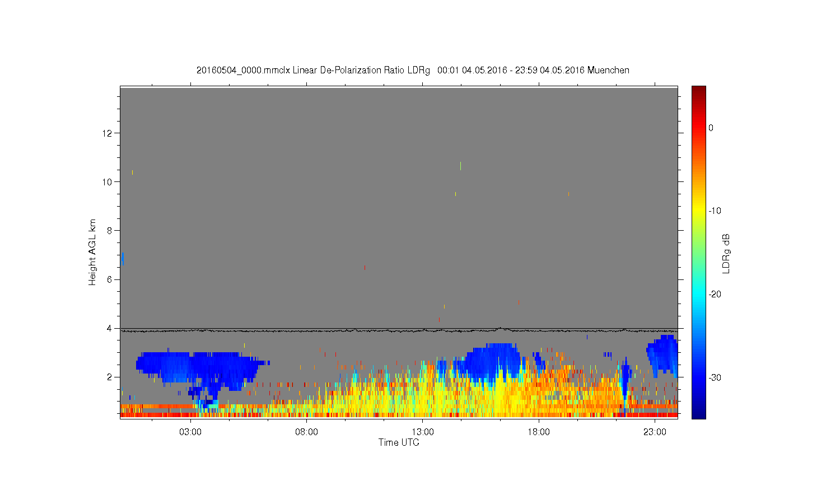
Task: Click the height tick label 6
Action: (x=110, y=279)
